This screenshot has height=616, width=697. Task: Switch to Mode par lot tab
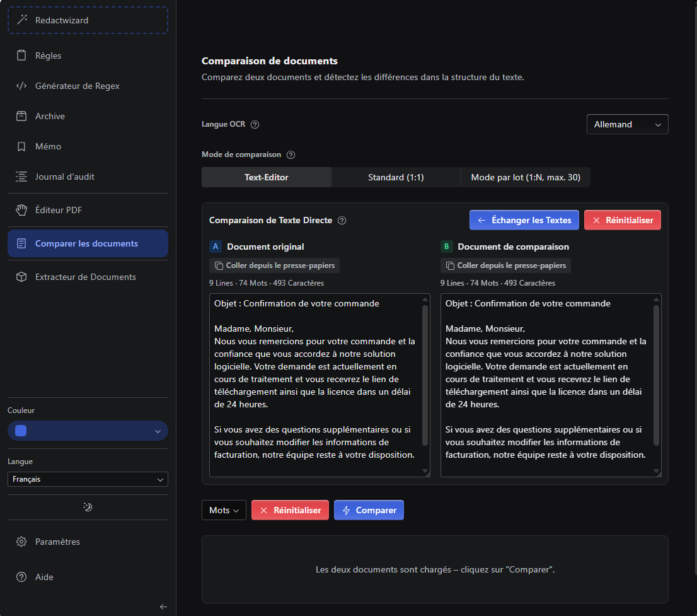point(526,177)
